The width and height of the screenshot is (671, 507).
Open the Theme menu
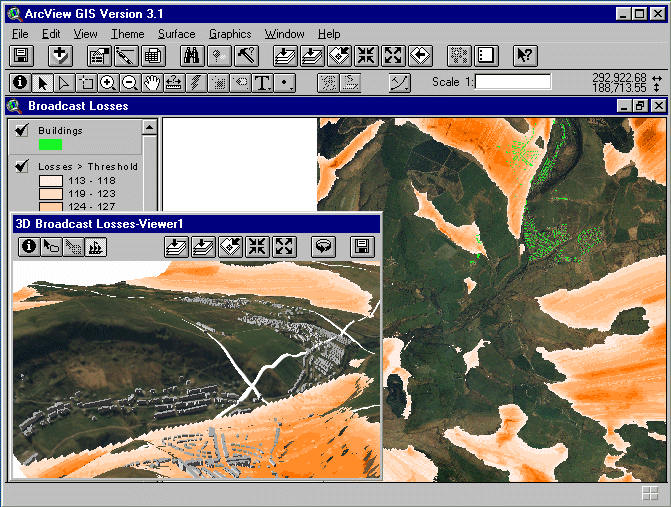pos(127,34)
